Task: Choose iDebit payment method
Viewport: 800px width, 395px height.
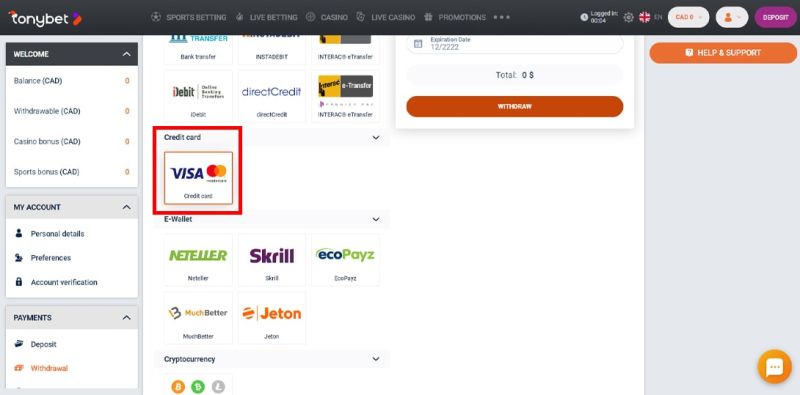Action: click(x=198, y=96)
